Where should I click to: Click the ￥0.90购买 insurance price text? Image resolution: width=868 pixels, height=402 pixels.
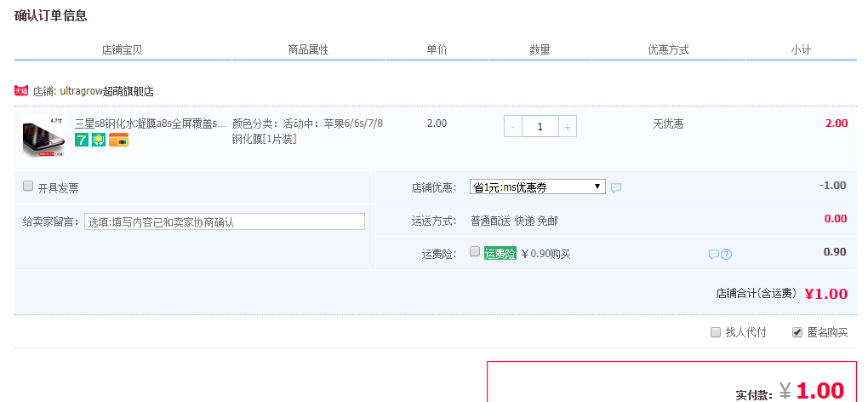tap(545, 254)
